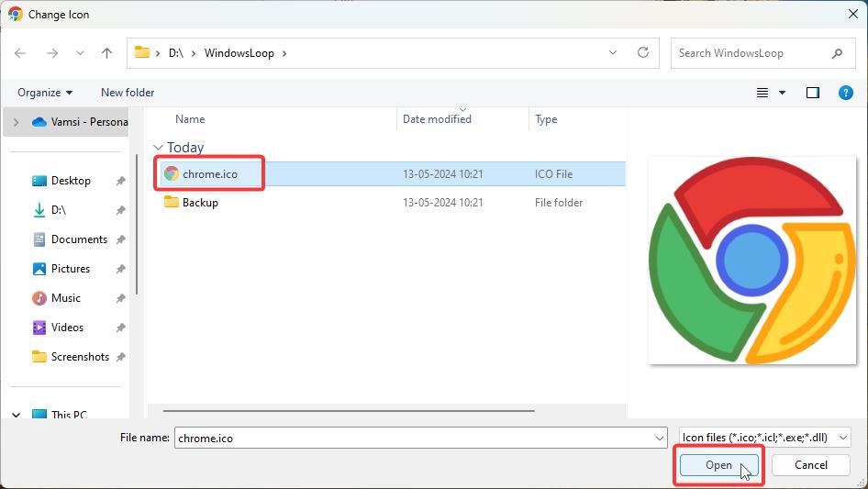Click the horizontal scrollbar under file list
This screenshot has width=868, height=489.
click(349, 411)
